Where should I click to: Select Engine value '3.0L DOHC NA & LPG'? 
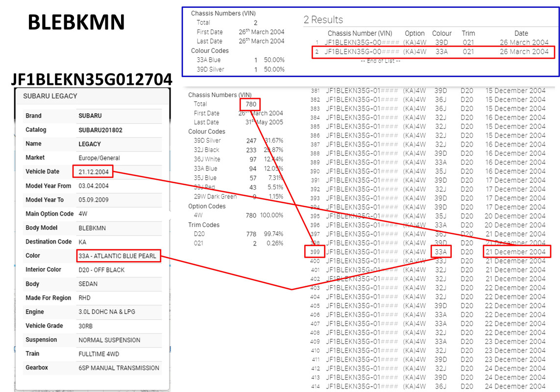tap(107, 312)
